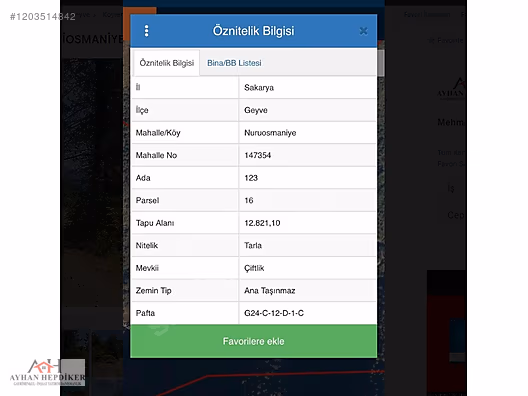The height and width of the screenshot is (396, 528).
Task: Click the Tapu Alanı value 12.821,10
Action: tap(262, 223)
